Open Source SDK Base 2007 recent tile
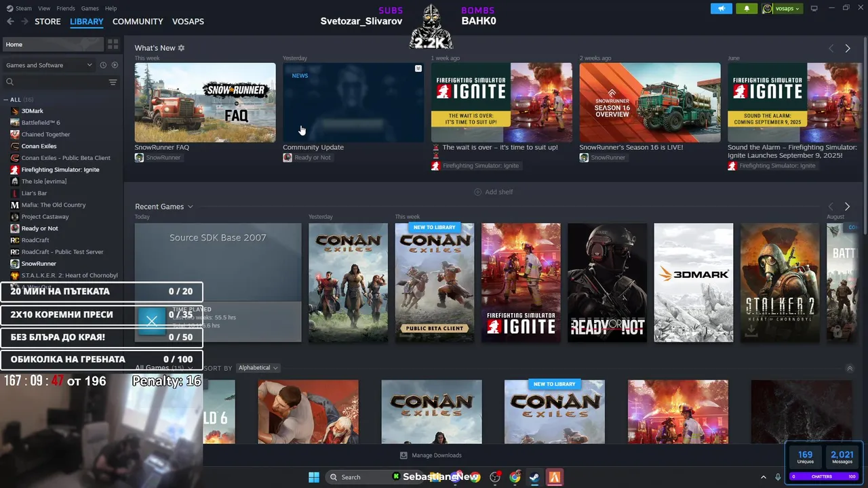This screenshot has height=488, width=868. point(218,283)
